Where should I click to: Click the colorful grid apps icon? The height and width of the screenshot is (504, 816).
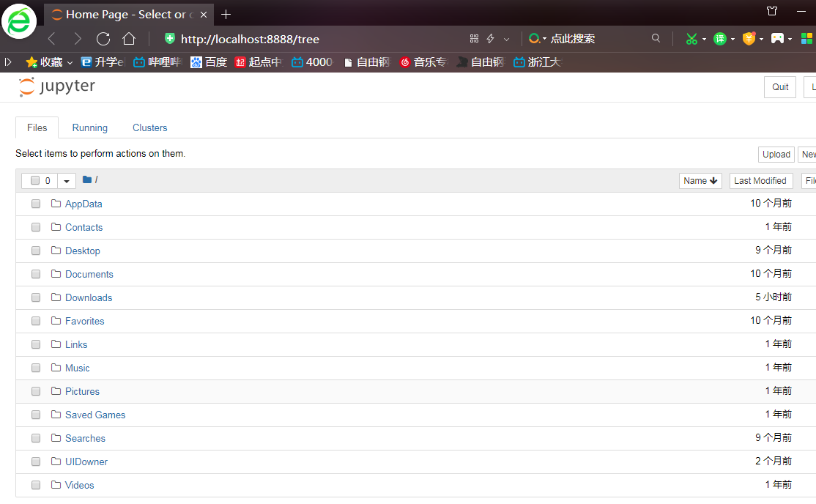[806, 39]
